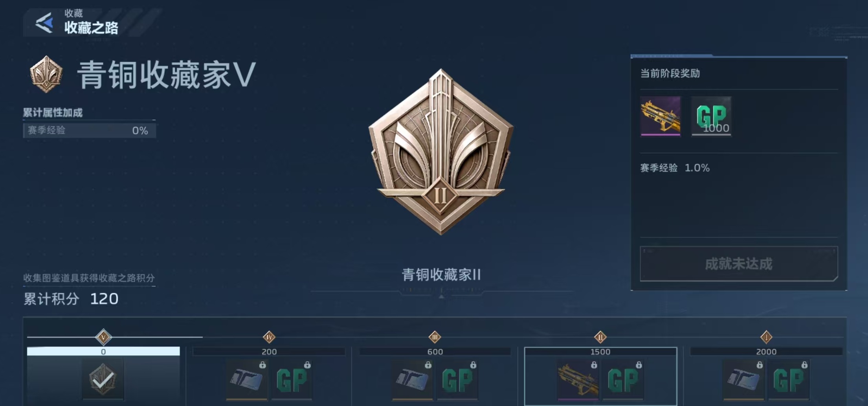The width and height of the screenshot is (868, 406).
Task: Select the golden weapon skin reward in 当前阶段奖励
Action: [x=661, y=116]
